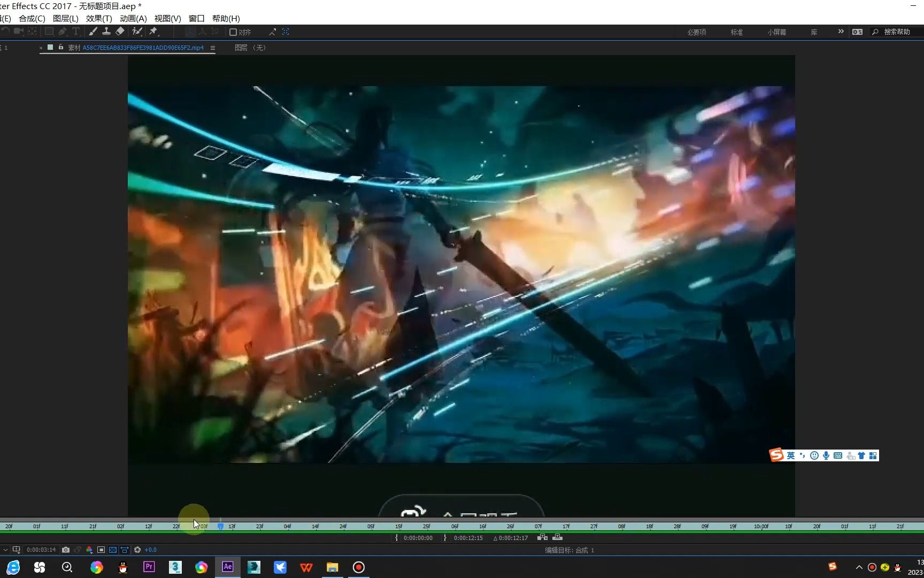Set the out point bracket button
The width and height of the screenshot is (924, 578).
445,538
